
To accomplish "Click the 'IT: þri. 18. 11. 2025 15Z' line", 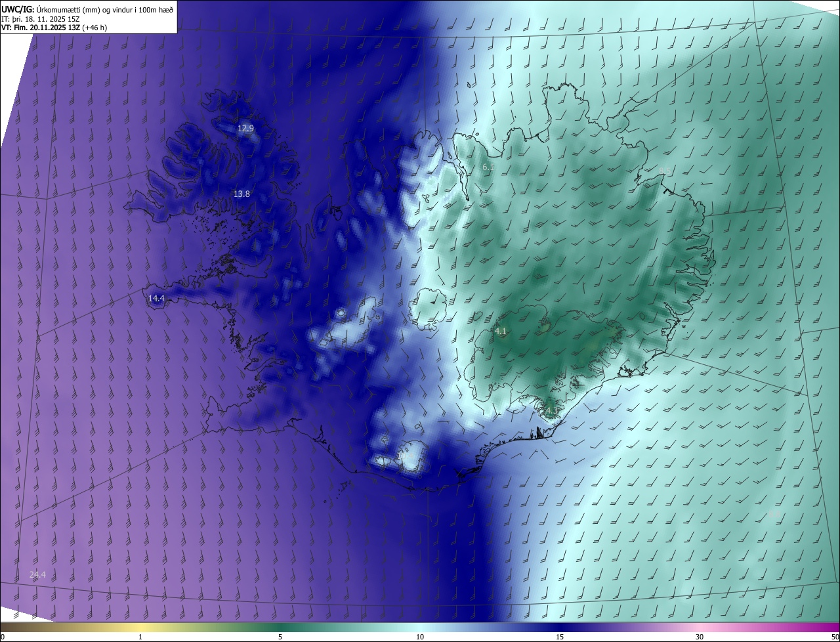I will (x=41, y=18).
